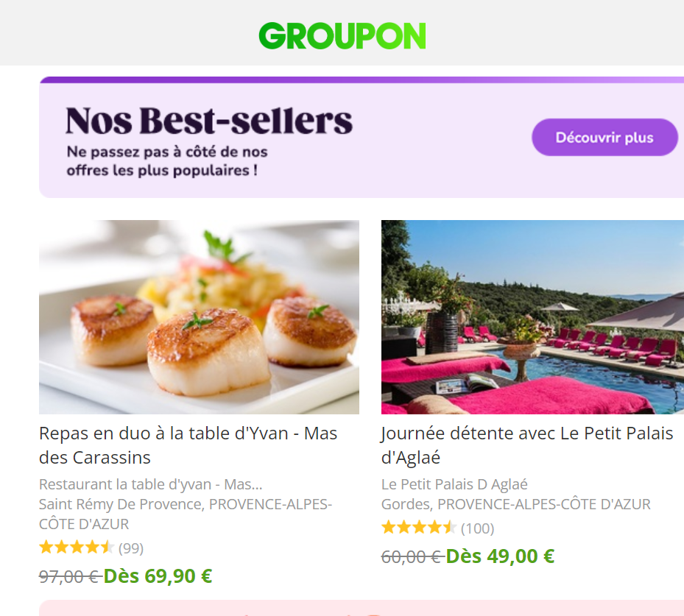Click the crossed-out 60,00 € price

point(412,557)
